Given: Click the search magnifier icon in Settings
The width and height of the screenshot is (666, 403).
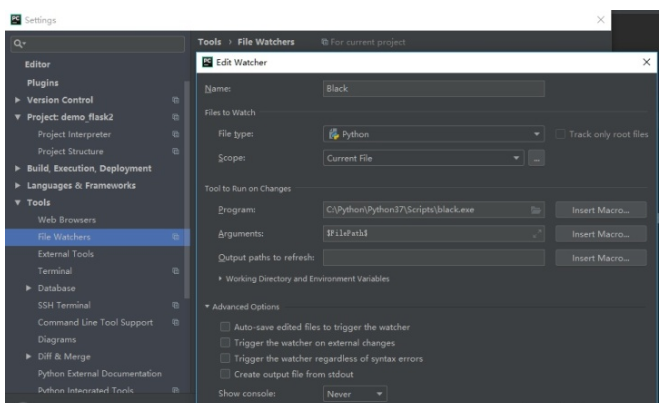Looking at the screenshot, I should click(18, 43).
